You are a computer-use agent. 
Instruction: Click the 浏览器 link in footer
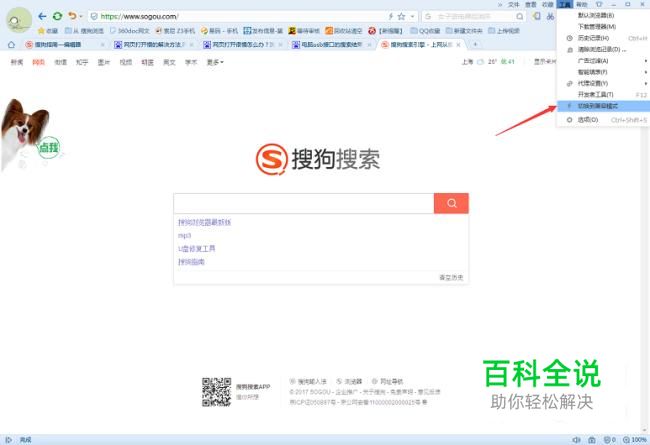click(x=349, y=382)
